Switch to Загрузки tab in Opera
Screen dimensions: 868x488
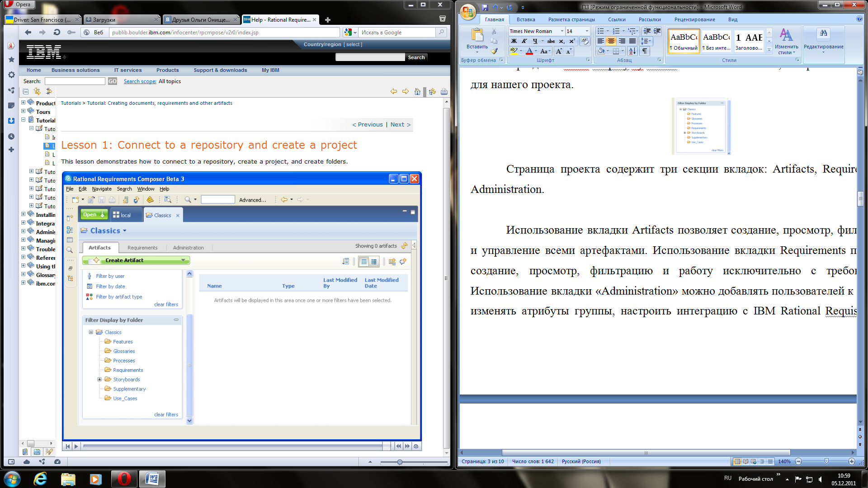122,19
